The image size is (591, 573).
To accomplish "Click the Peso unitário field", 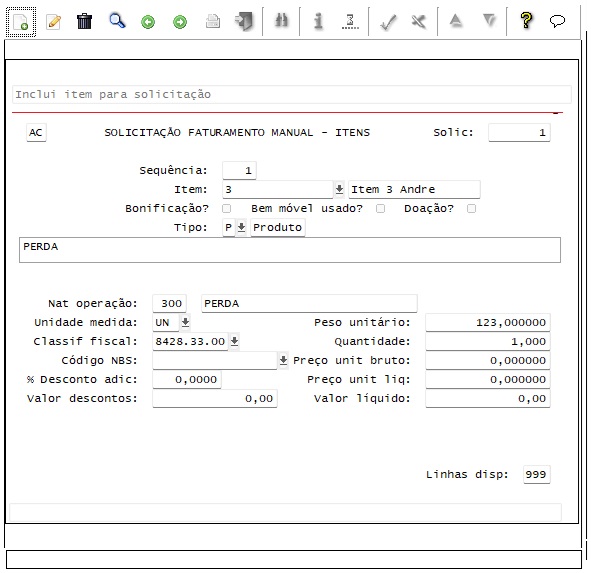I will click(488, 322).
